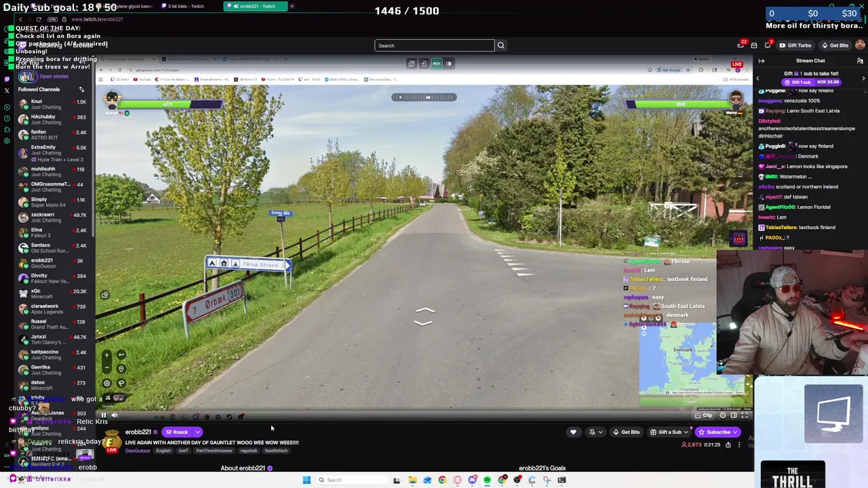Screen dimensions: 868x488
Task: Open notifications inbox with 22 badge
Action: [x=741, y=45]
